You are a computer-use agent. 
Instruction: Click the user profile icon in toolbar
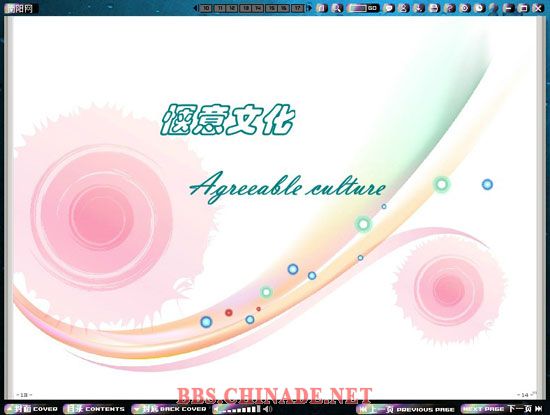point(403,8)
